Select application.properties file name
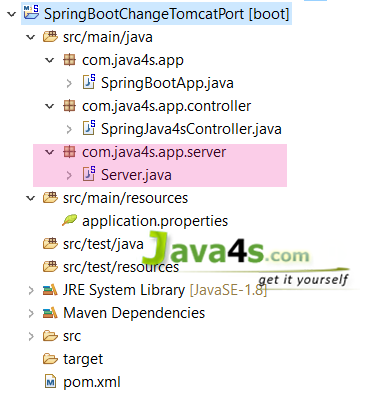The width and height of the screenshot is (379, 401). tap(155, 221)
